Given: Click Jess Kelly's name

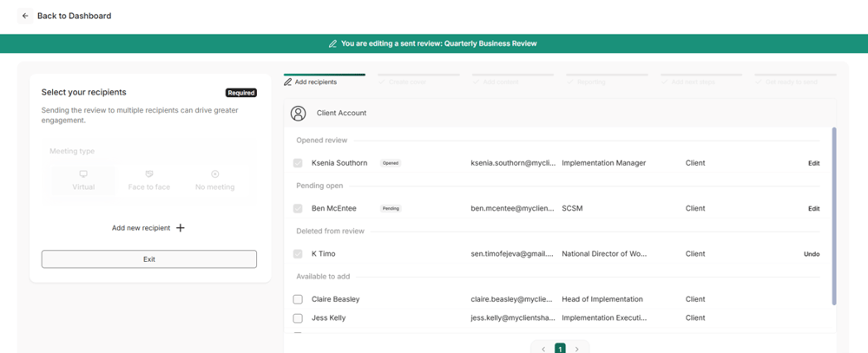Looking at the screenshot, I should 329,318.
